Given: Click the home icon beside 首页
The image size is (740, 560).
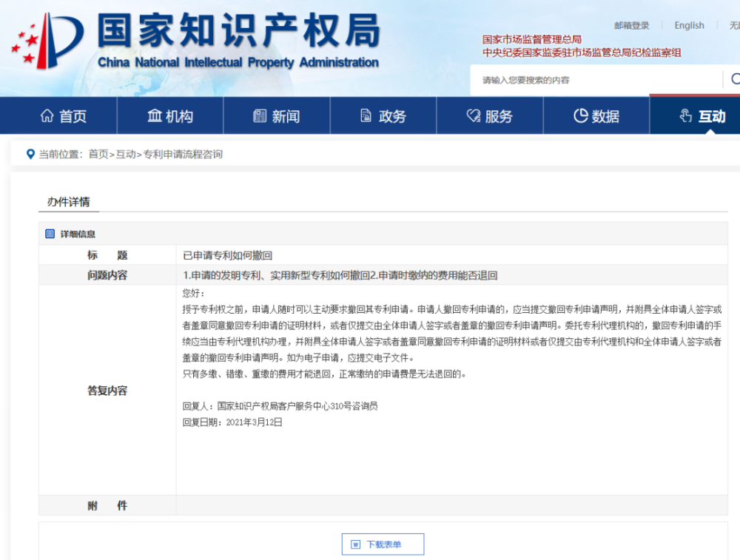Looking at the screenshot, I should pyautogui.click(x=47, y=115).
